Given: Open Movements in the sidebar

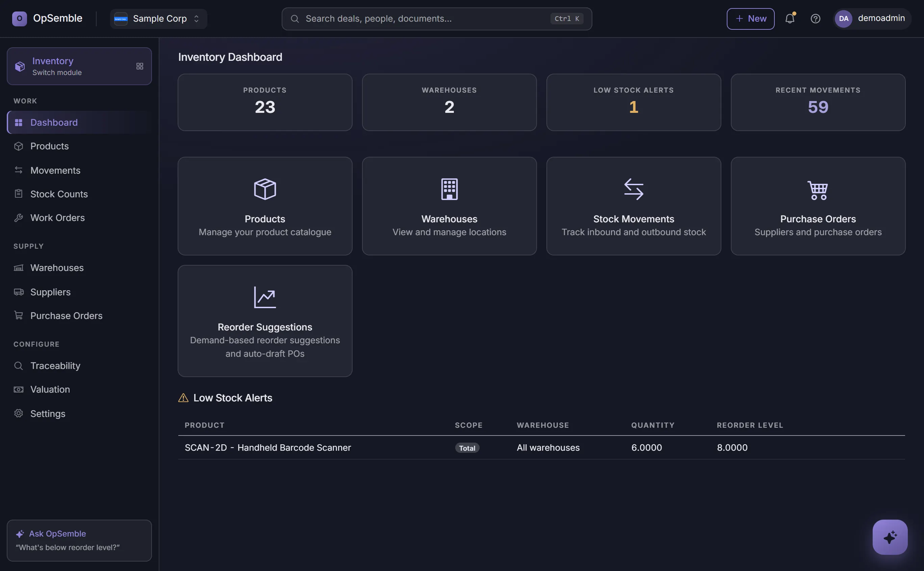Looking at the screenshot, I should (x=79, y=170).
